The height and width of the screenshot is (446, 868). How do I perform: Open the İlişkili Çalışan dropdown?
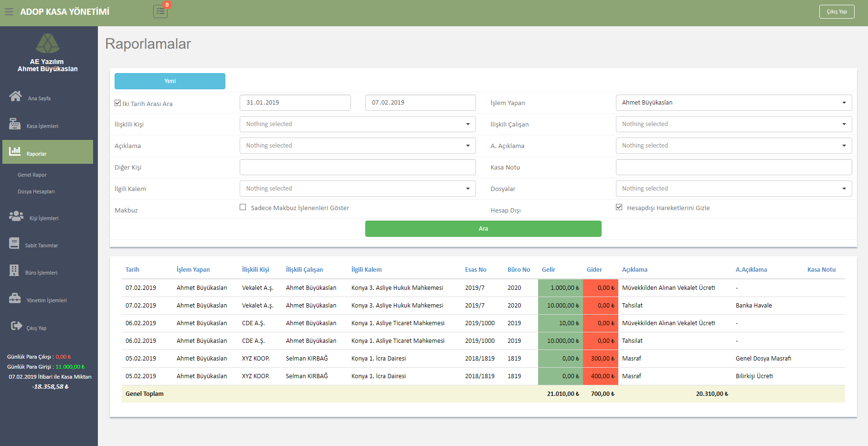(x=734, y=124)
